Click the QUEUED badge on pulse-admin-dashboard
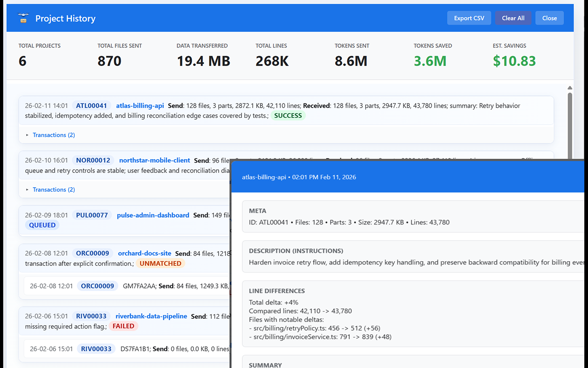Image resolution: width=588 pixels, height=368 pixels. [x=42, y=225]
